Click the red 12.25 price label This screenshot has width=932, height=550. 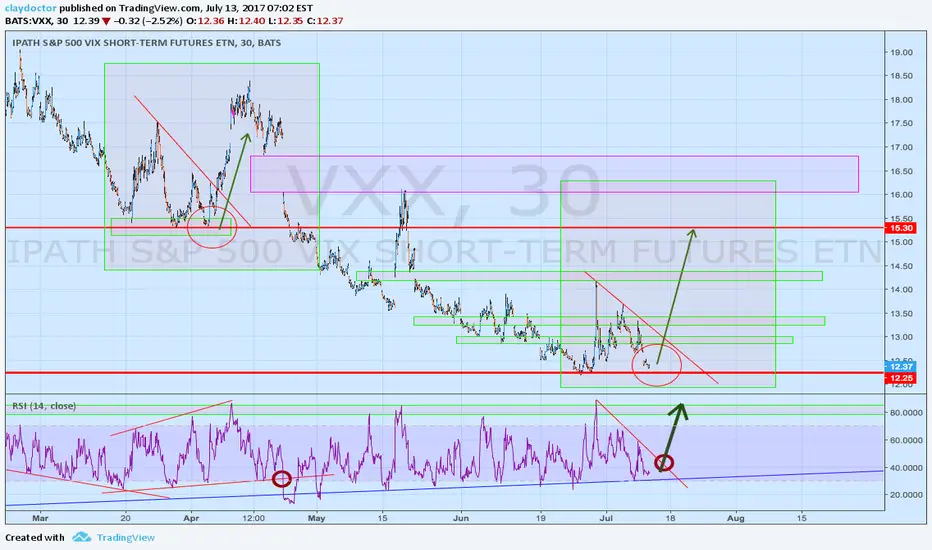click(901, 378)
